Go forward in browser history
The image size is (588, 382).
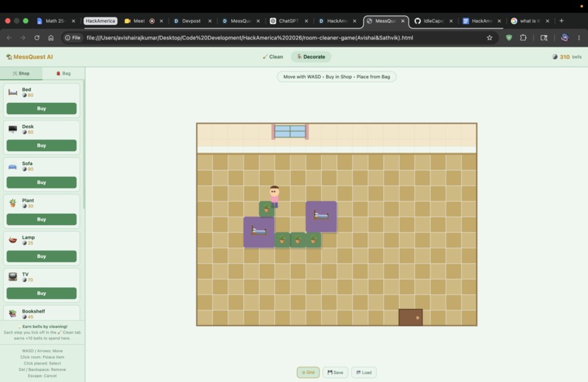click(x=23, y=37)
